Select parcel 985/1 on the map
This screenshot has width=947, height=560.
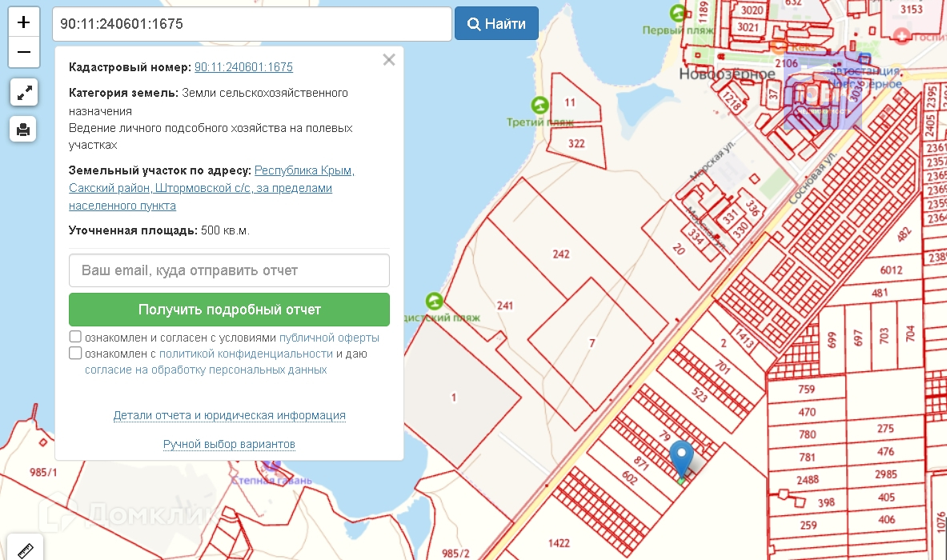click(x=43, y=472)
